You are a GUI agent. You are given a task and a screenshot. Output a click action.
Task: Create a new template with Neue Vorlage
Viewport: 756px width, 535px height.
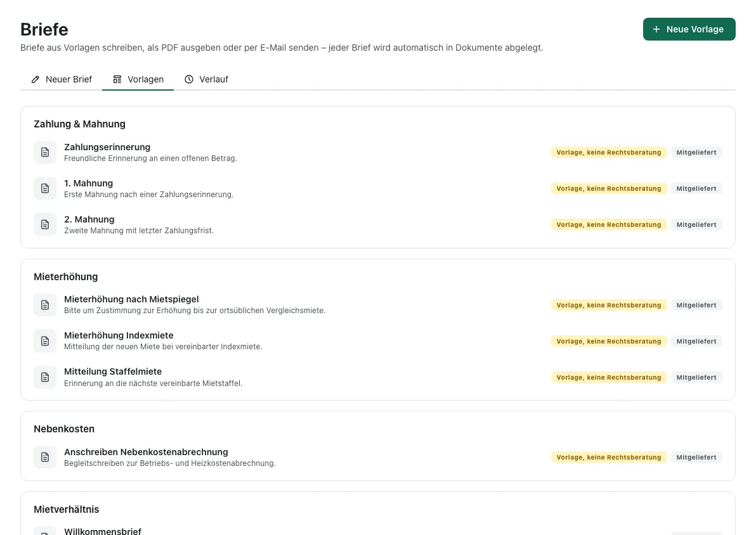point(689,29)
